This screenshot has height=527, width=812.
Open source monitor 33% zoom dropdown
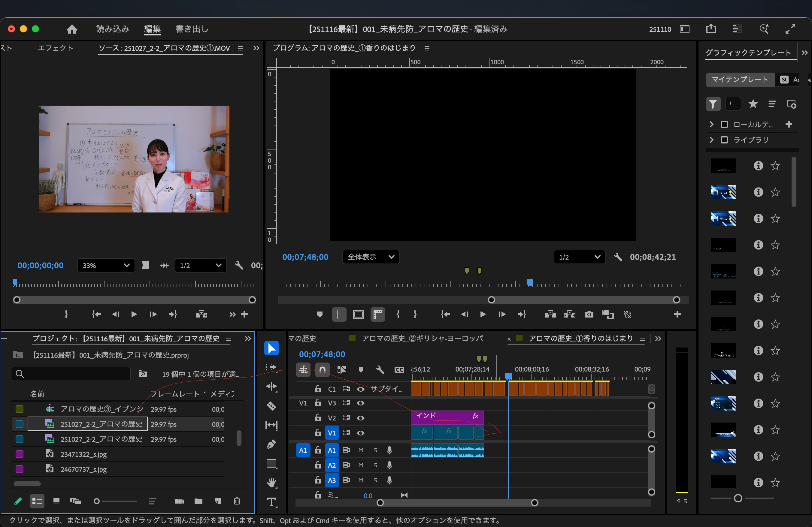(106, 266)
